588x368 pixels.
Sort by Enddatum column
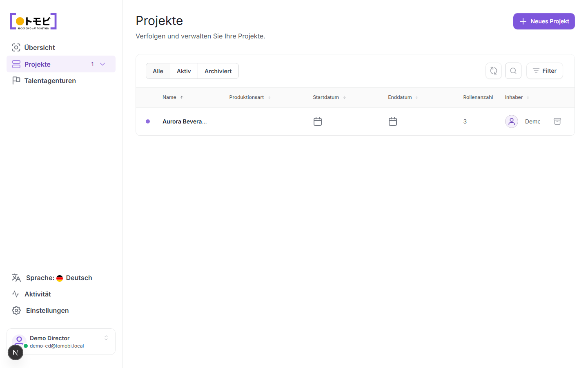coord(403,97)
